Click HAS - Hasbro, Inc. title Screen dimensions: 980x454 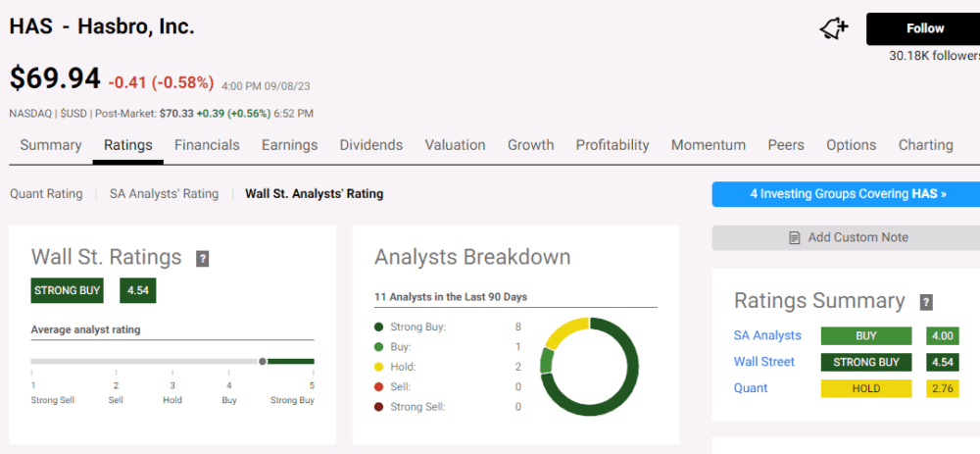[x=102, y=26]
